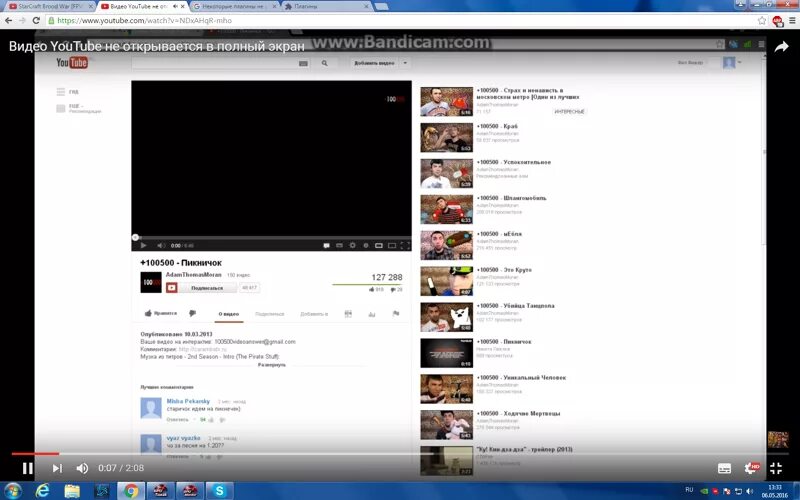Close the Плагины tab
The height and width of the screenshot is (500, 800).
pyautogui.click(x=367, y=6)
